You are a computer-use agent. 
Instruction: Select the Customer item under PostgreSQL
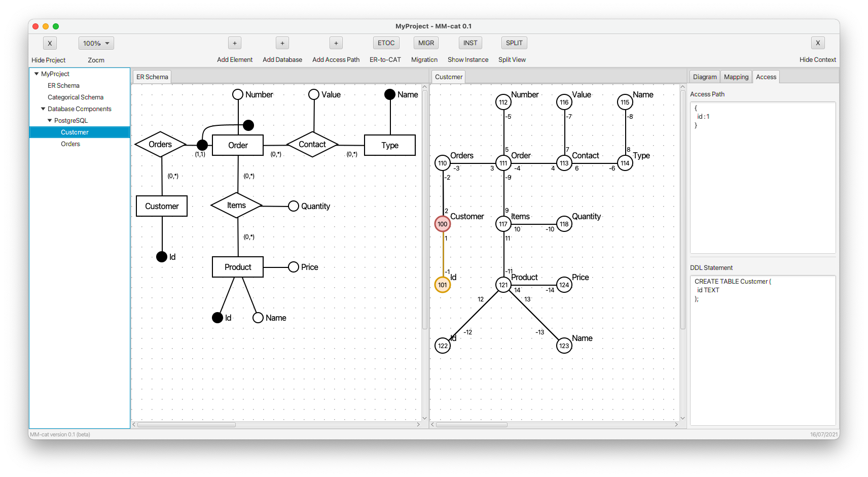pyautogui.click(x=80, y=132)
